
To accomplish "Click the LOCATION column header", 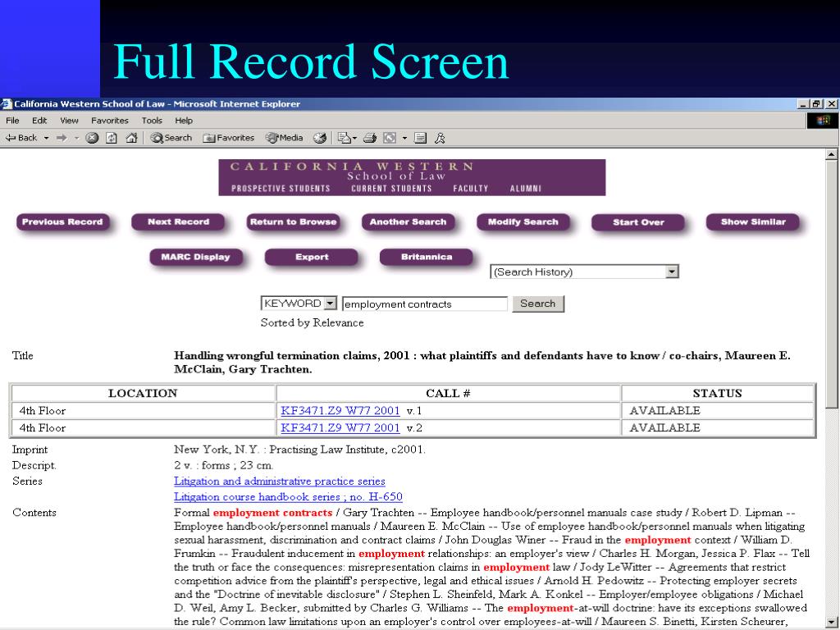I will point(143,393).
